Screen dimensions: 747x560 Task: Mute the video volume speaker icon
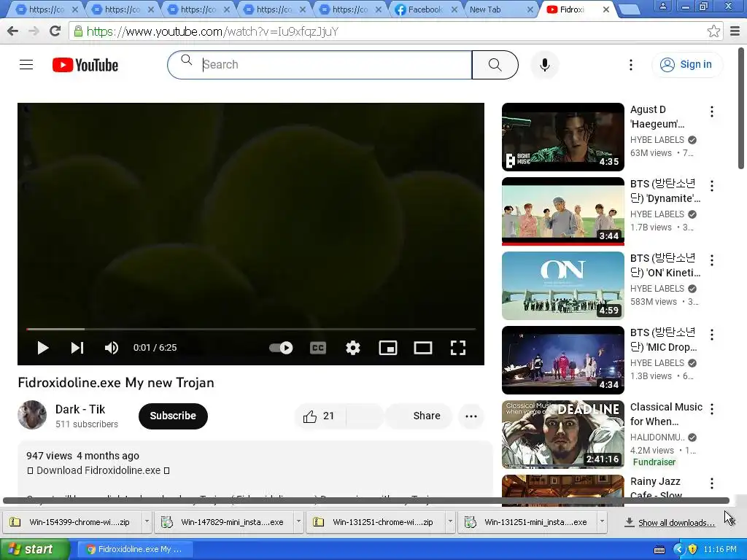click(112, 348)
